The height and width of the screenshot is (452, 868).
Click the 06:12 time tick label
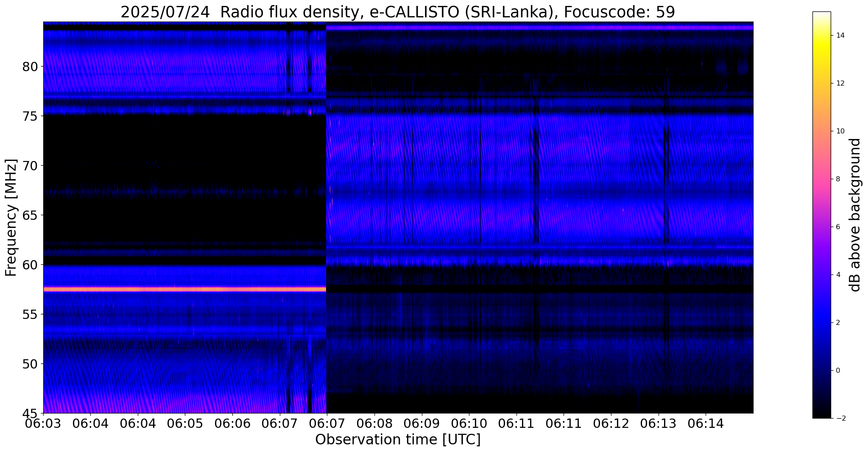coord(611,424)
